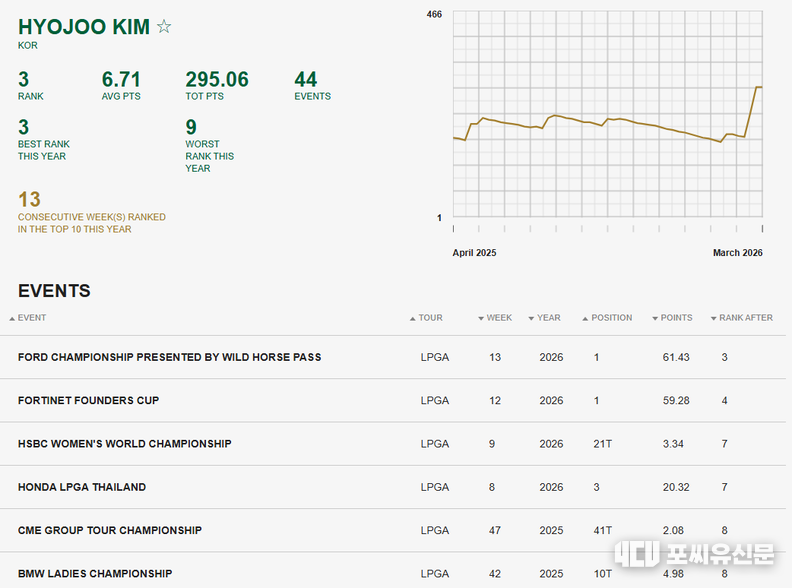Image resolution: width=792 pixels, height=588 pixels.
Task: Sort by the EVENT column arrow
Action: click(12, 318)
